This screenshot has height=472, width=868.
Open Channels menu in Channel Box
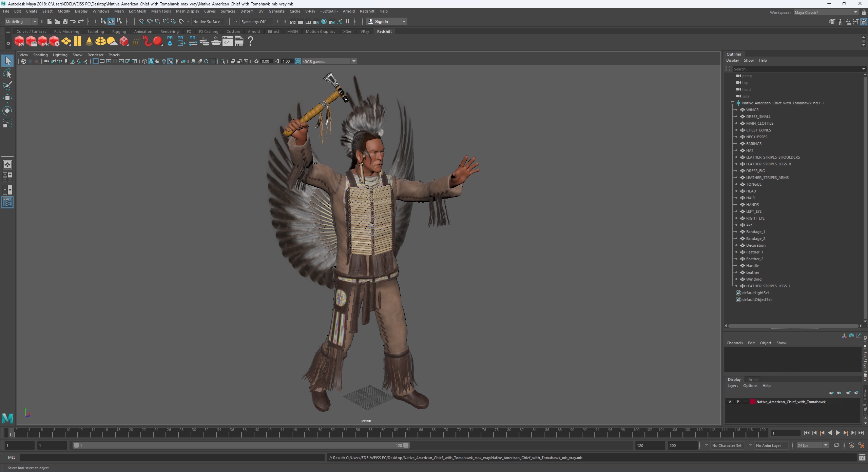tap(734, 343)
